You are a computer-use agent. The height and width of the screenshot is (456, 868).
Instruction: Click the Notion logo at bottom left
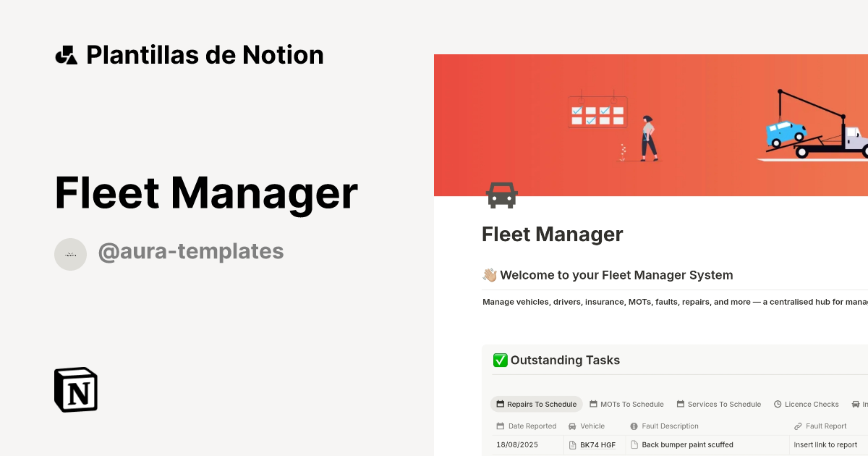(x=75, y=389)
